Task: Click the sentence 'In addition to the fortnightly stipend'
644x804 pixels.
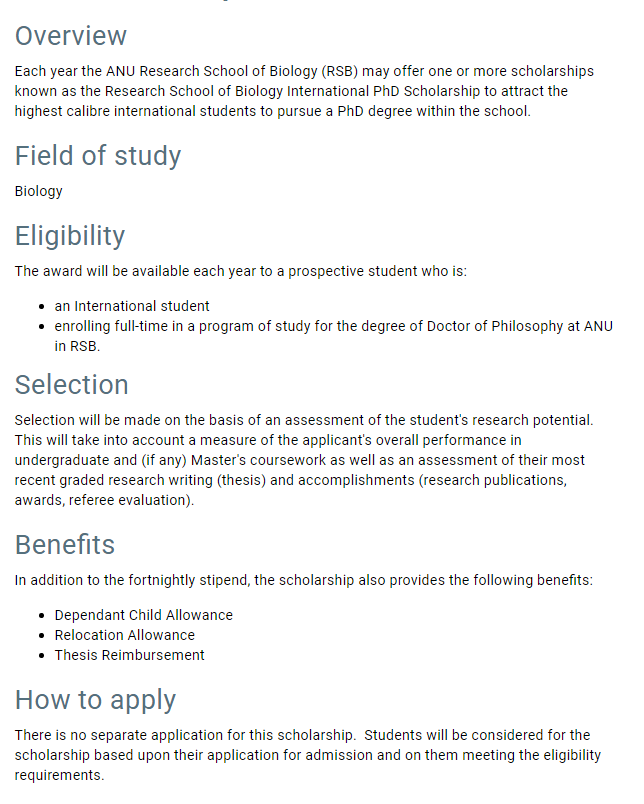Action: tap(304, 580)
